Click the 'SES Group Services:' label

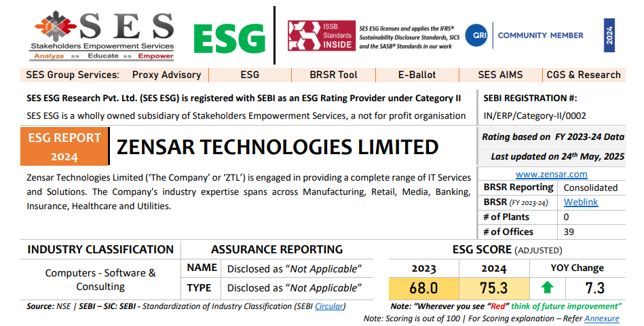pyautogui.click(x=73, y=75)
